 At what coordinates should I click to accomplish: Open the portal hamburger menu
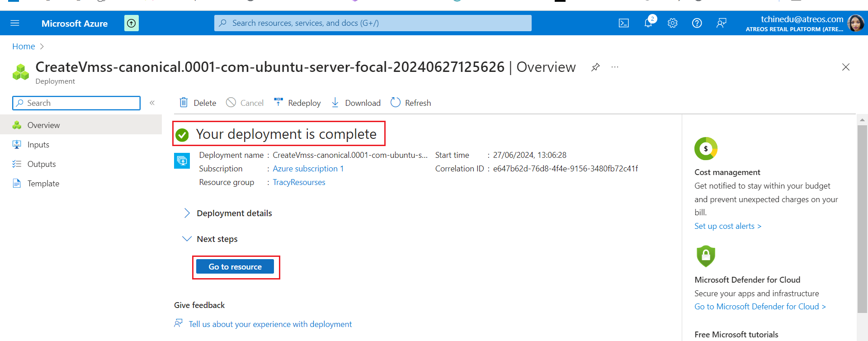[x=15, y=23]
